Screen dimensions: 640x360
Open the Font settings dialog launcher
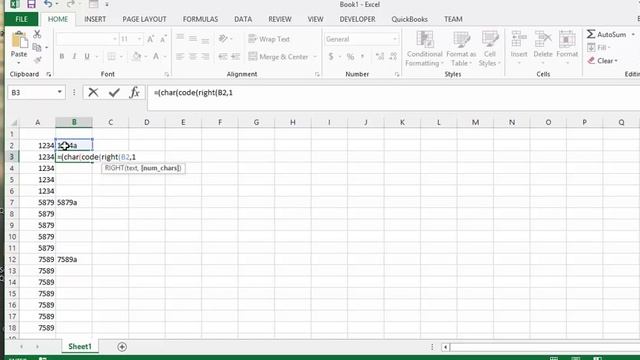(x=167, y=74)
